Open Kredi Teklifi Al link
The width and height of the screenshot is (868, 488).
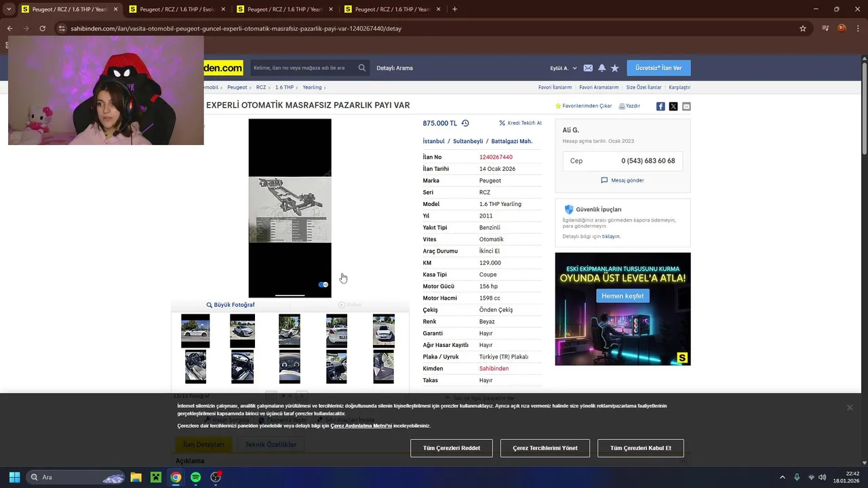[520, 123]
